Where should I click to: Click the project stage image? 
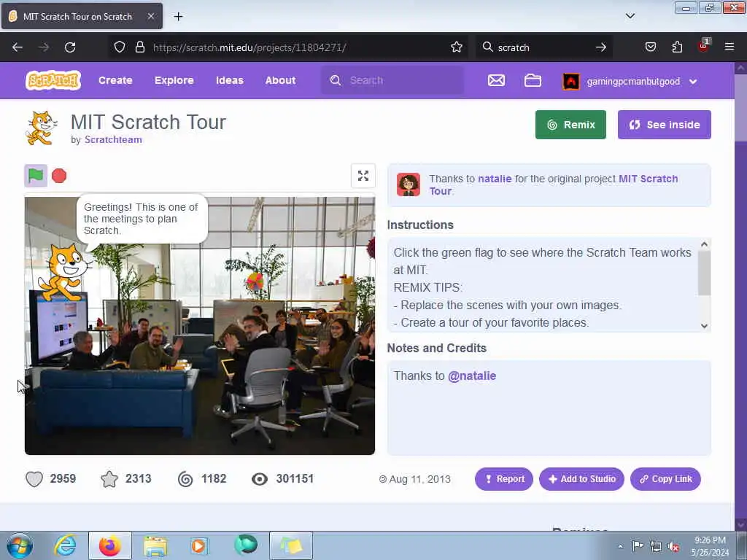point(200,324)
